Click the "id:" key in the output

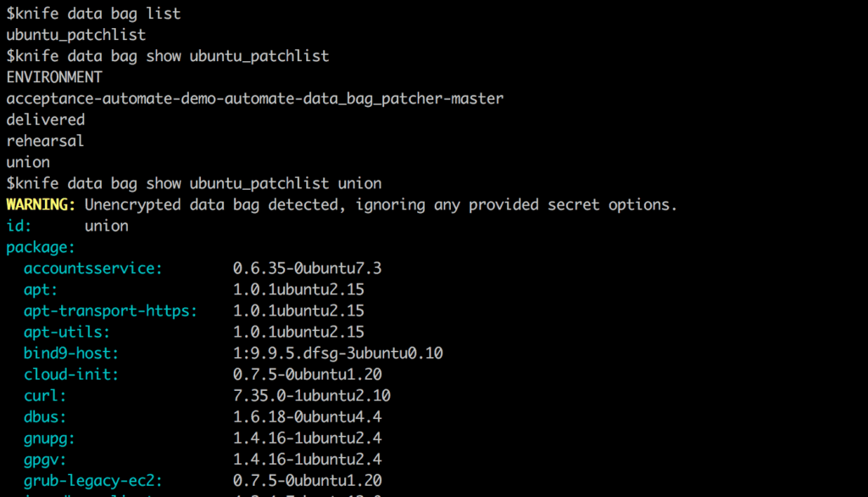tap(19, 226)
